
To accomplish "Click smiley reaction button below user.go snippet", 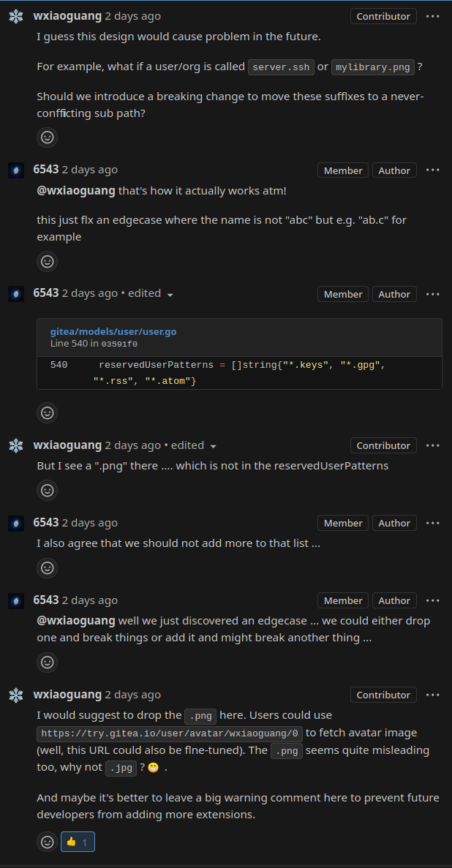I will click(47, 412).
